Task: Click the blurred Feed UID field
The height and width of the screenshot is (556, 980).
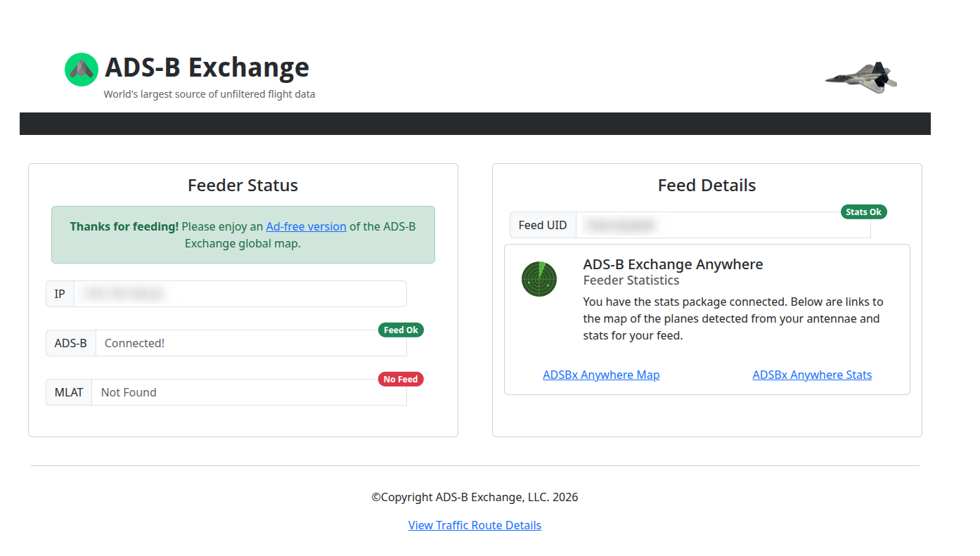Action: 723,225
